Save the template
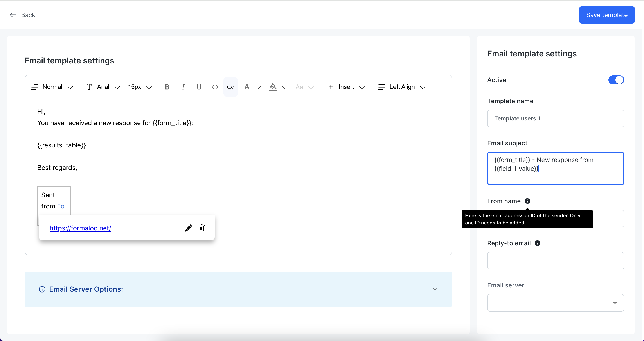644x341 pixels. 607,15
